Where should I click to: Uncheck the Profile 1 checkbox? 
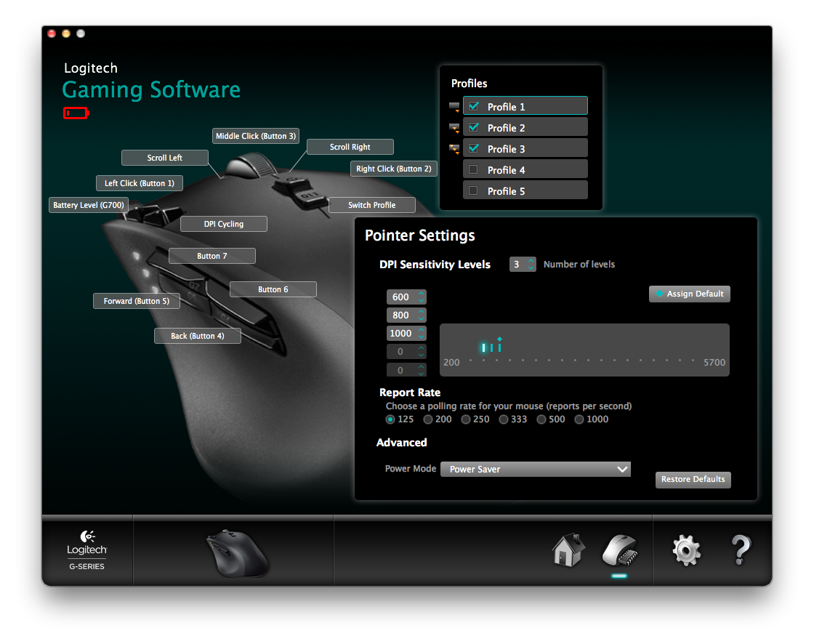click(473, 106)
